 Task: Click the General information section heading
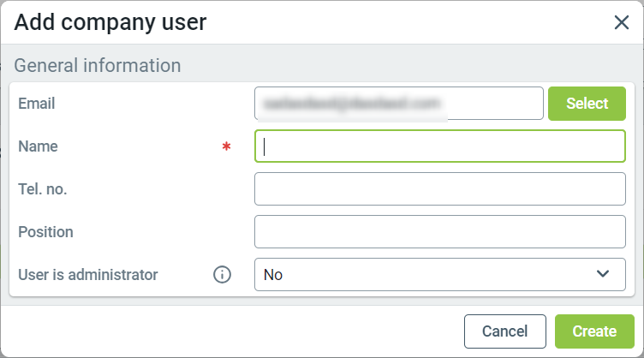(98, 65)
